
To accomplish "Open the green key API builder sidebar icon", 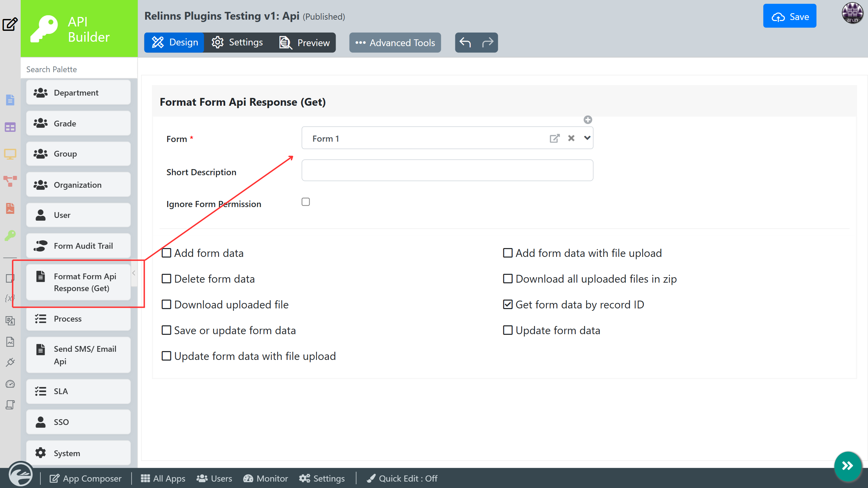I will click(10, 235).
